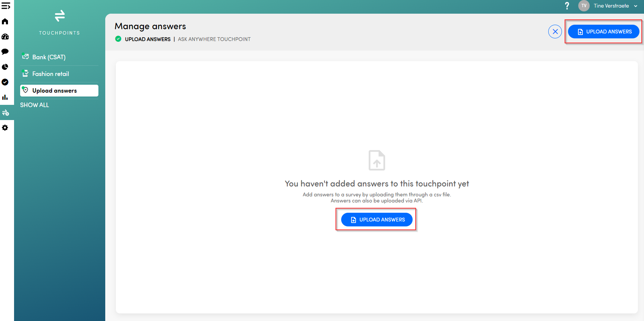This screenshot has height=321, width=644.
Task: Click the Touchpoints arrows logo
Action: [x=60, y=16]
